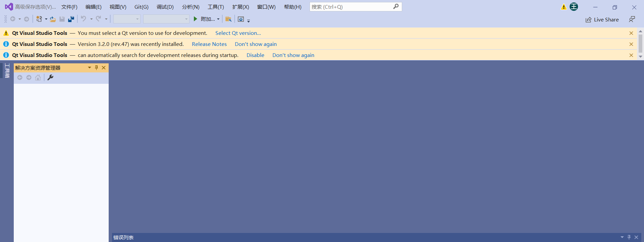The width and height of the screenshot is (644, 242).
Task: Open the 调试(D) menu
Action: pos(165,7)
